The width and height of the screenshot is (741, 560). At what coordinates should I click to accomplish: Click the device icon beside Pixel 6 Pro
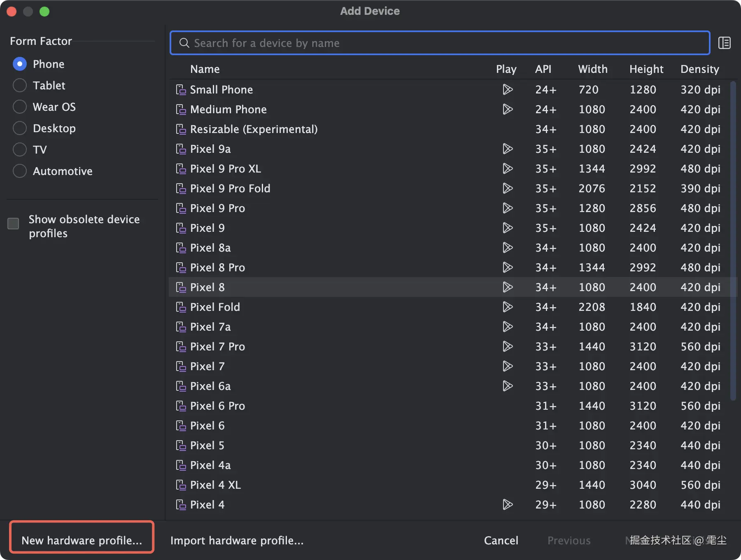(181, 406)
